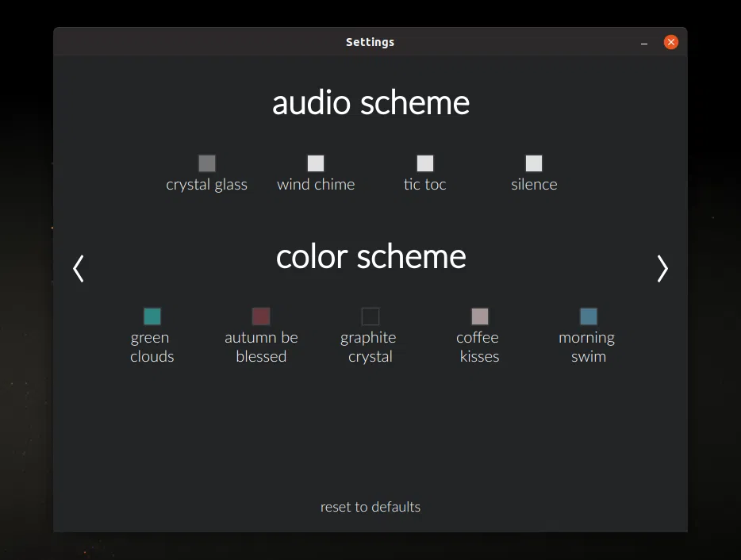Select the tic toc audio scheme swatch

pos(424,163)
